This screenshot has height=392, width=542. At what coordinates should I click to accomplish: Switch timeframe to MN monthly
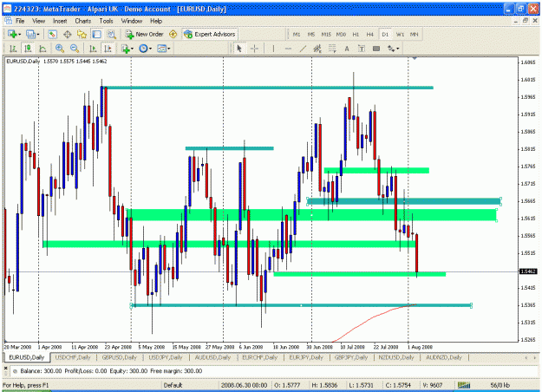pos(415,34)
